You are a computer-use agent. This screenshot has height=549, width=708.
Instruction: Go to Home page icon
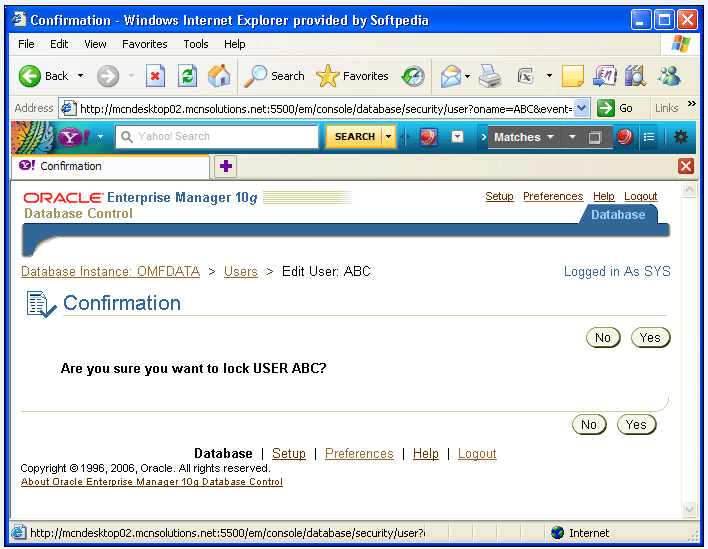219,76
